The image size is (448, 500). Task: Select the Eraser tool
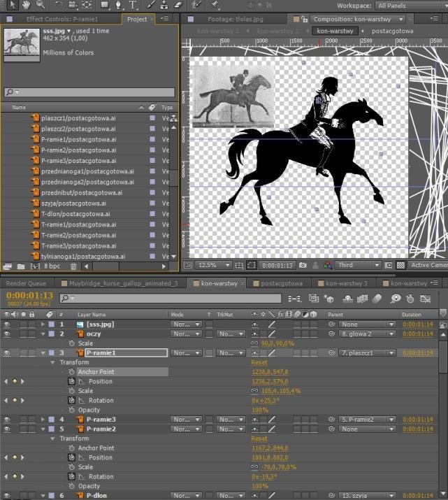tap(178, 5)
